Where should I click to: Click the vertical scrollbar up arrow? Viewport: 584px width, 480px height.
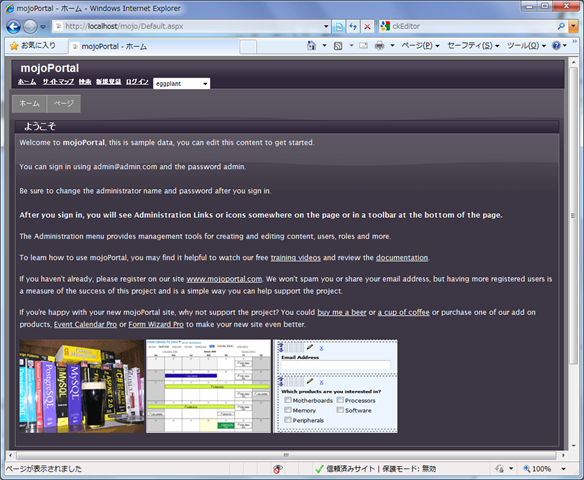[574, 62]
